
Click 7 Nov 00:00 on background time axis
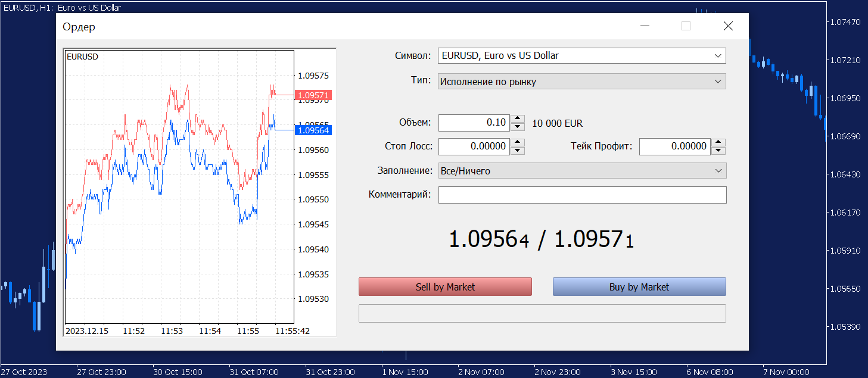pos(785,372)
